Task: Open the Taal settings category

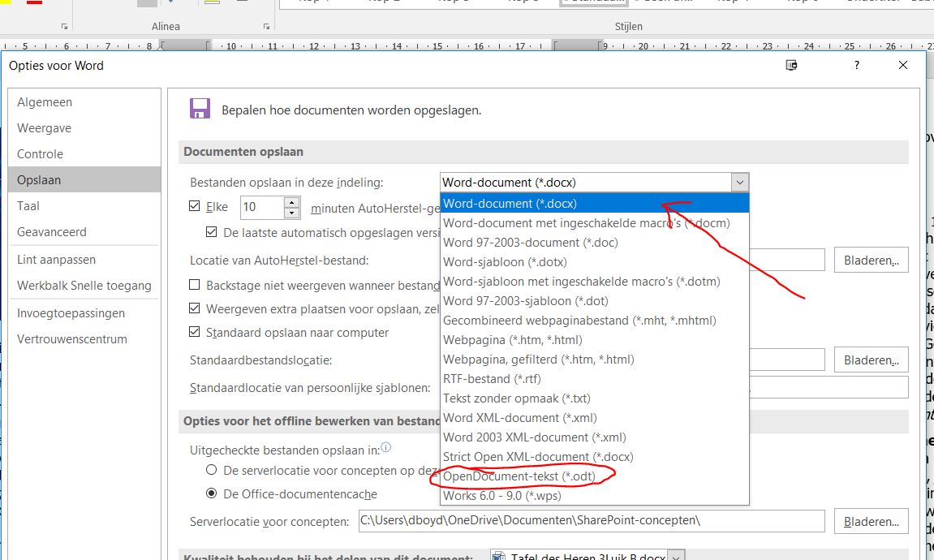Action: click(x=84, y=205)
